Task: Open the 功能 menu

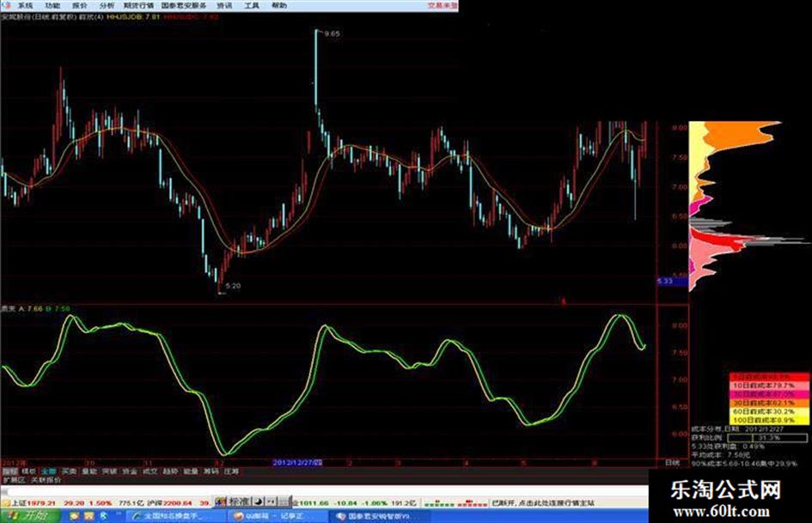Action: coord(52,5)
